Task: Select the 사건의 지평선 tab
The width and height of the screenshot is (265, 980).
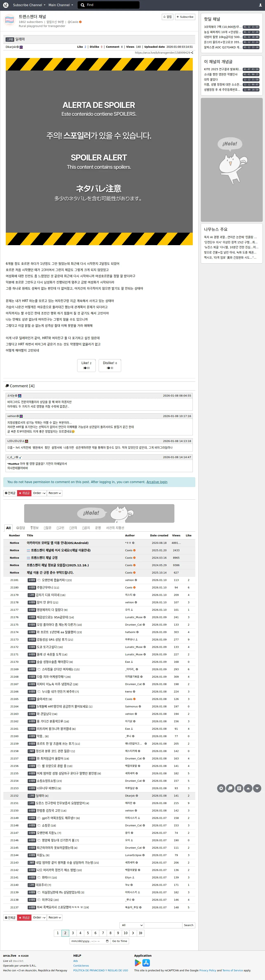Action: coord(115,528)
